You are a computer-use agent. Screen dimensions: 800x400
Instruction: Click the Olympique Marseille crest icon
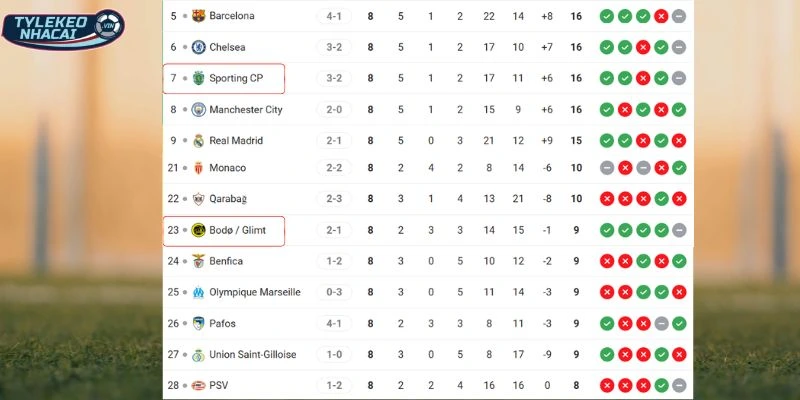point(198,292)
